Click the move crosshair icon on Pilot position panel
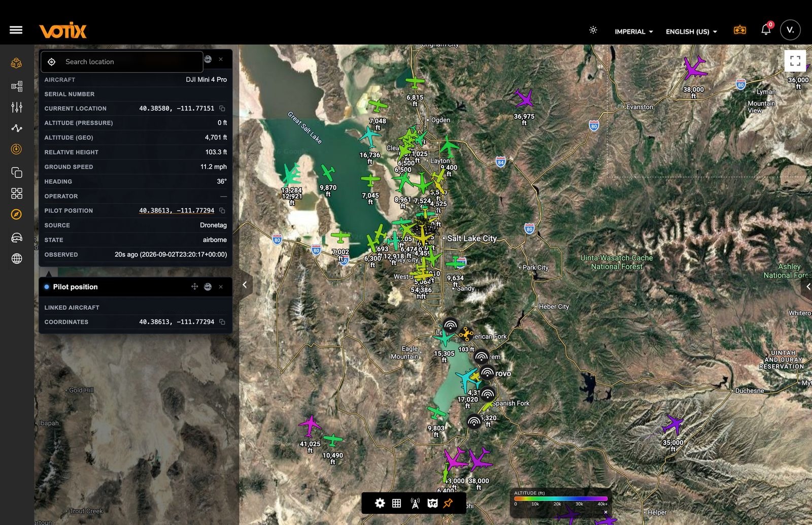The width and height of the screenshot is (812, 525). [194, 287]
